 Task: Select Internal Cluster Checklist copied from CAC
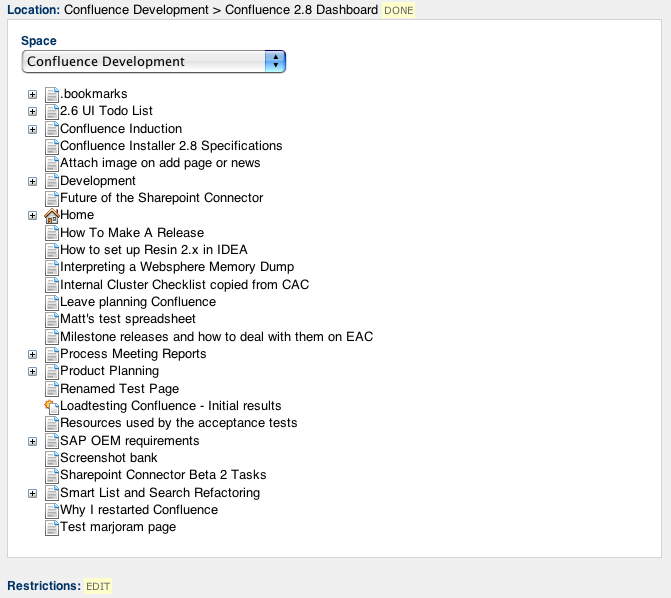184,285
